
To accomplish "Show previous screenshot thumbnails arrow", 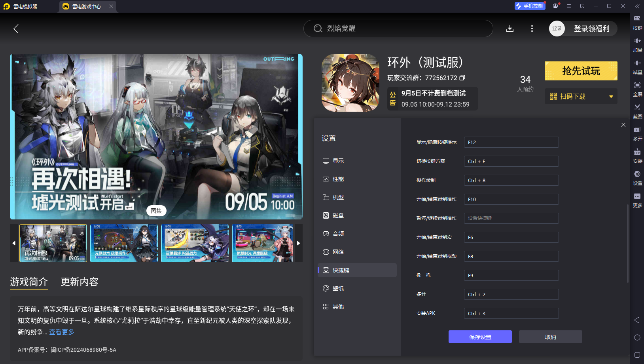I will (x=14, y=243).
